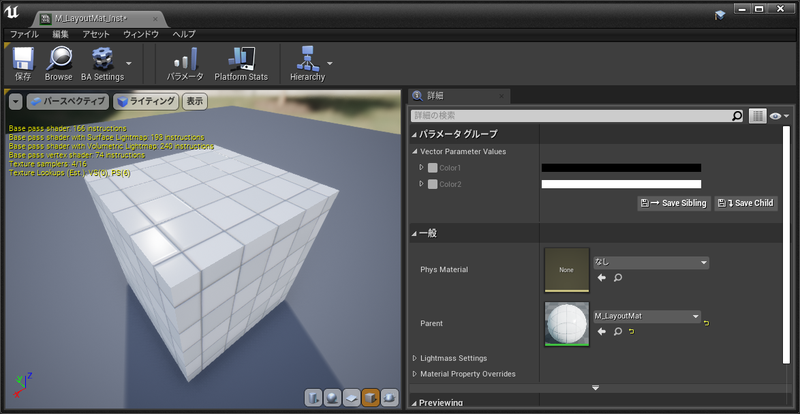
Task: Enable the Color1 parameter checkbox
Action: click(x=433, y=168)
